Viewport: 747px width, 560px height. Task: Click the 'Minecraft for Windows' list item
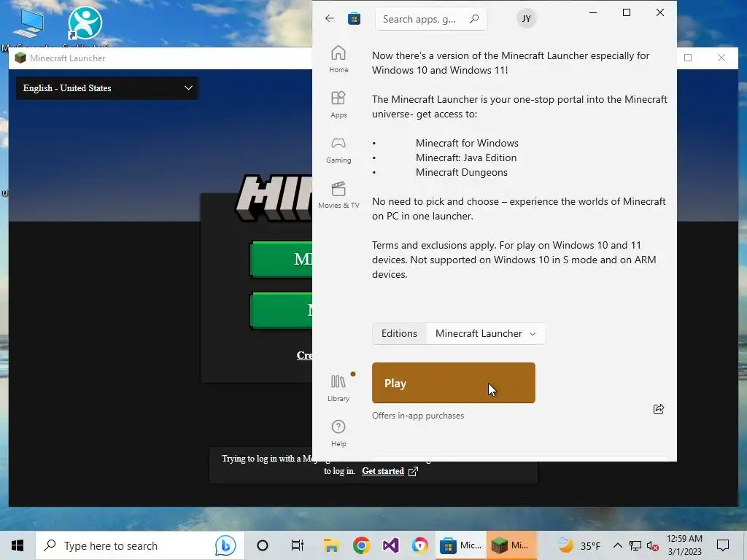click(467, 143)
